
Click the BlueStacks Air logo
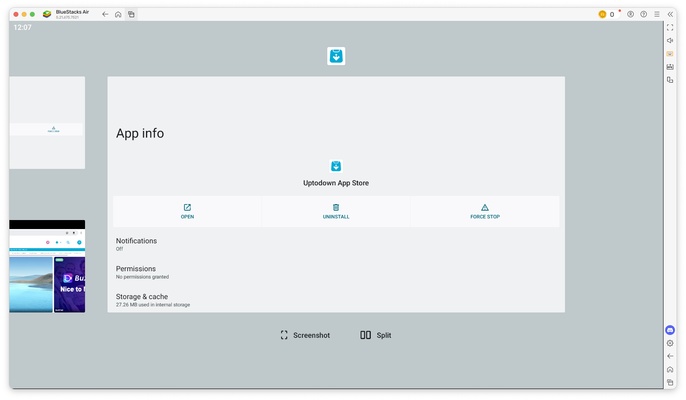47,14
